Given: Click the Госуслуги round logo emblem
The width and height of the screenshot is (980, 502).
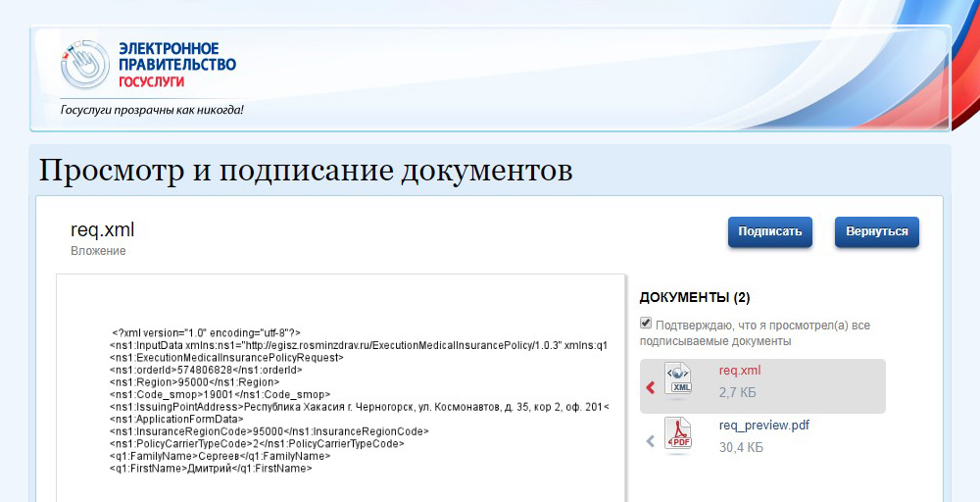Looking at the screenshot, I should click(x=84, y=65).
